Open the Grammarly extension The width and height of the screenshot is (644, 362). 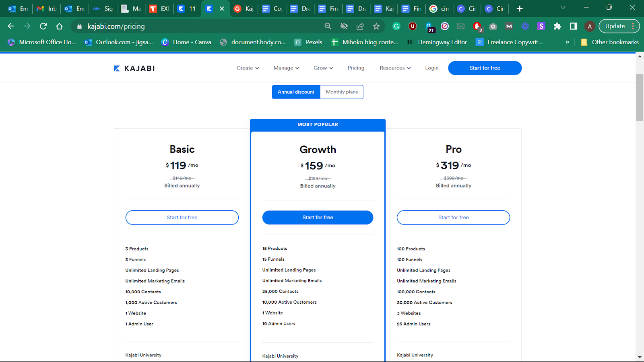396,26
